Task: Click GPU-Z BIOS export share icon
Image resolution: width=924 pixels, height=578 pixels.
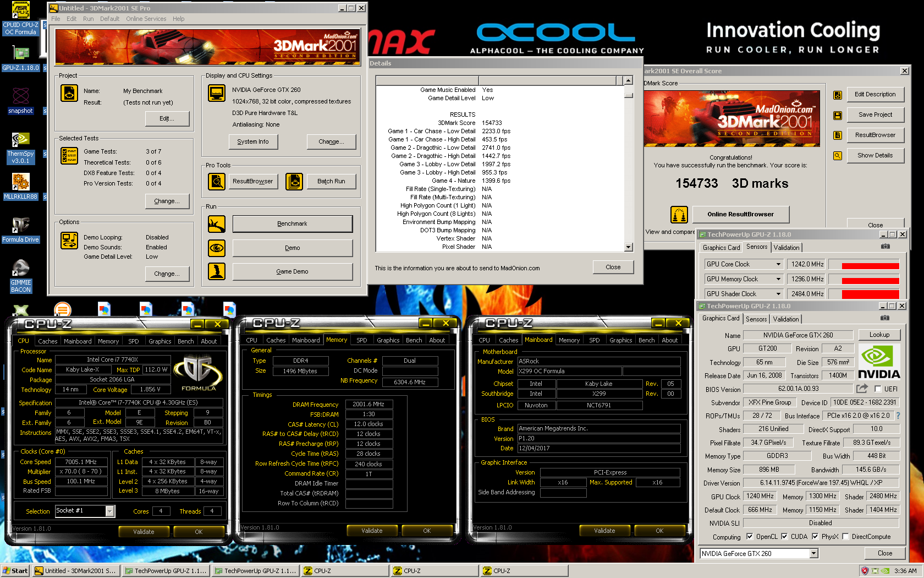Action: pyautogui.click(x=862, y=389)
